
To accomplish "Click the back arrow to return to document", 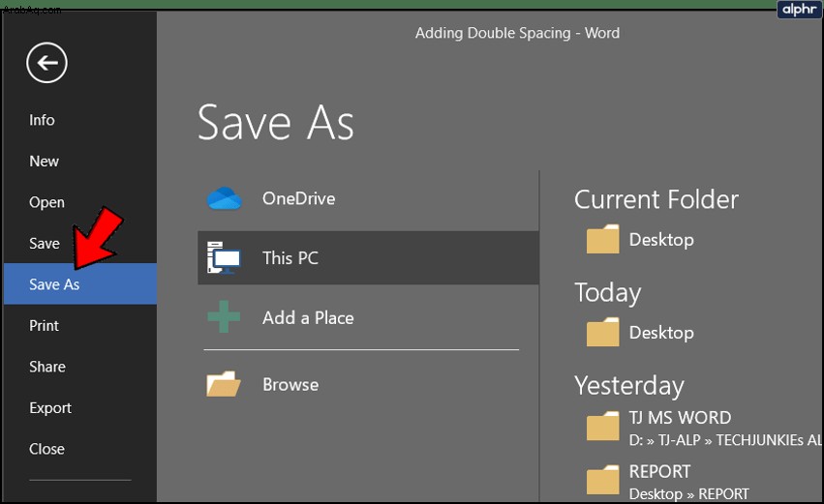I will click(x=46, y=63).
